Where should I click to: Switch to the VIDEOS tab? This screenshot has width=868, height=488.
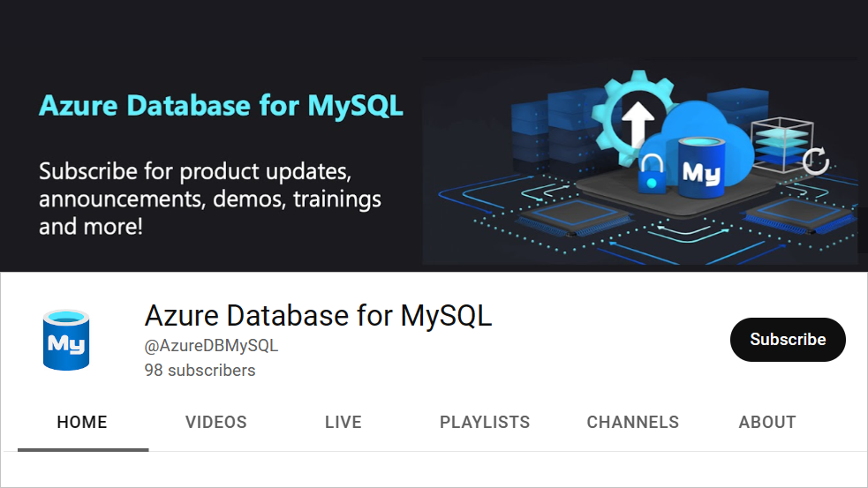[215, 422]
